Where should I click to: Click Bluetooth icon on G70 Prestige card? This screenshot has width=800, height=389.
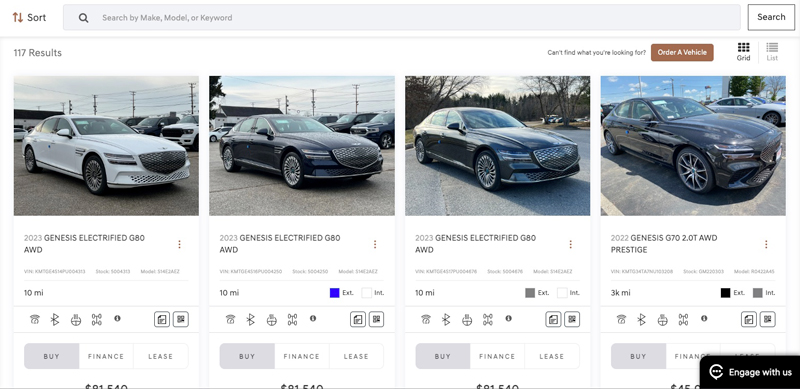click(x=641, y=320)
